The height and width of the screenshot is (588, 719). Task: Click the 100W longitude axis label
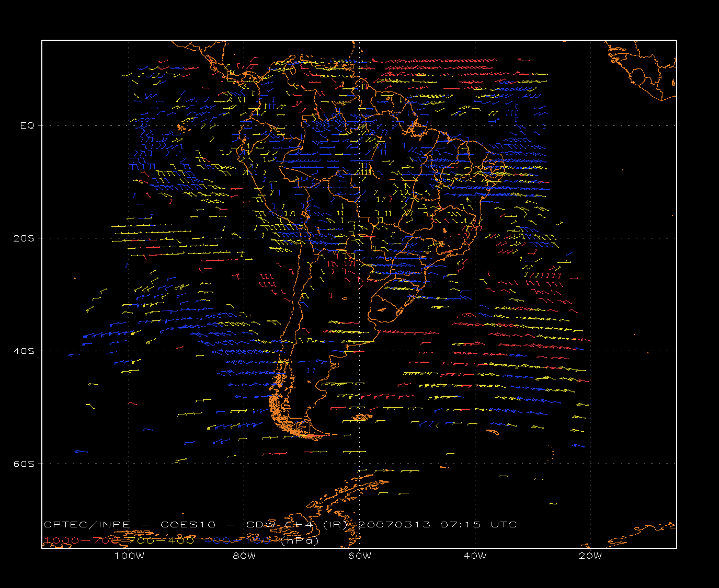tap(129, 556)
